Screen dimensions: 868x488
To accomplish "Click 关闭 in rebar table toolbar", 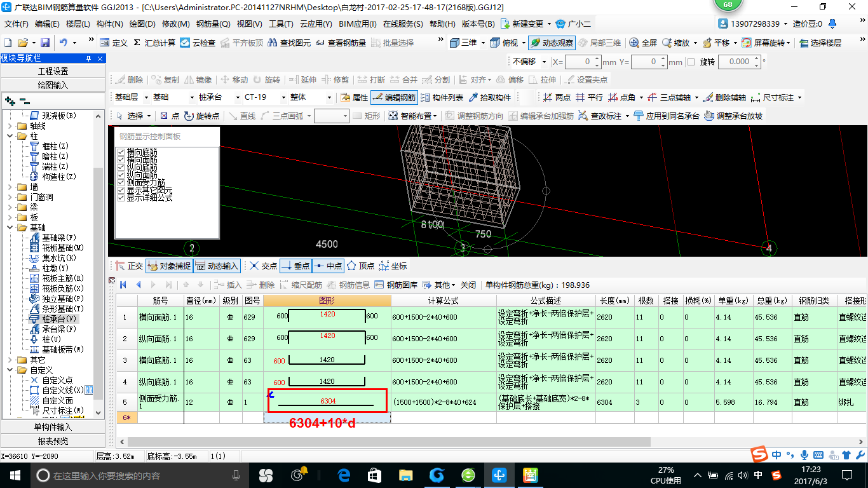I will [468, 284].
